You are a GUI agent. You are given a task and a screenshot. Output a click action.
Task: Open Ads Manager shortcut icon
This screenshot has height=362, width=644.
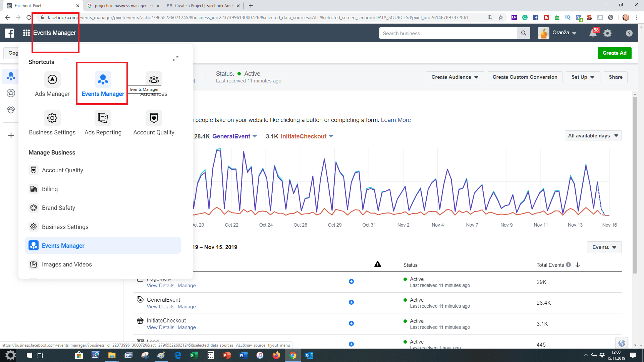[52, 80]
